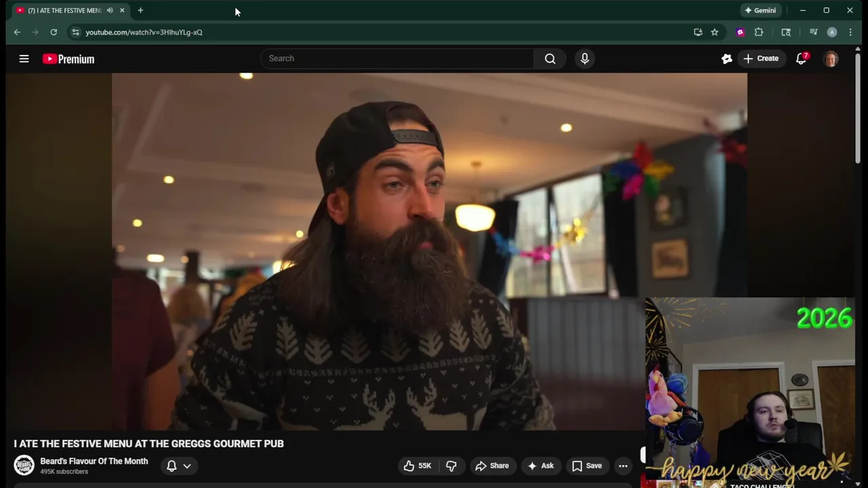This screenshot has height=488, width=868.
Task: Open the Chrome three-dot menu
Action: (850, 32)
